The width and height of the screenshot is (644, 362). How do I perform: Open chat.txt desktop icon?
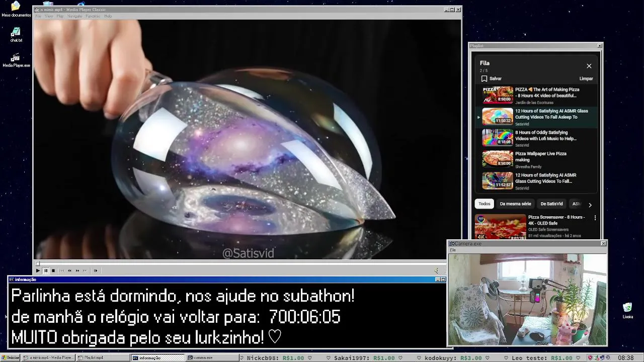click(16, 35)
